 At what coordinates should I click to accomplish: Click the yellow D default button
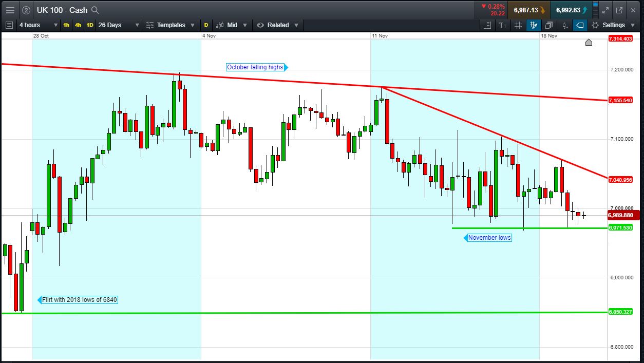point(206,25)
